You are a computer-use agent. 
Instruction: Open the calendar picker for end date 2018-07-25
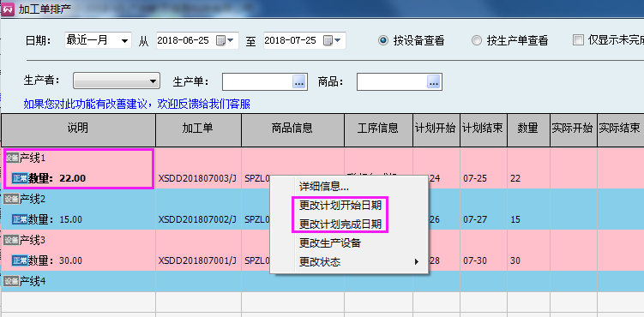pyautogui.click(x=332, y=40)
